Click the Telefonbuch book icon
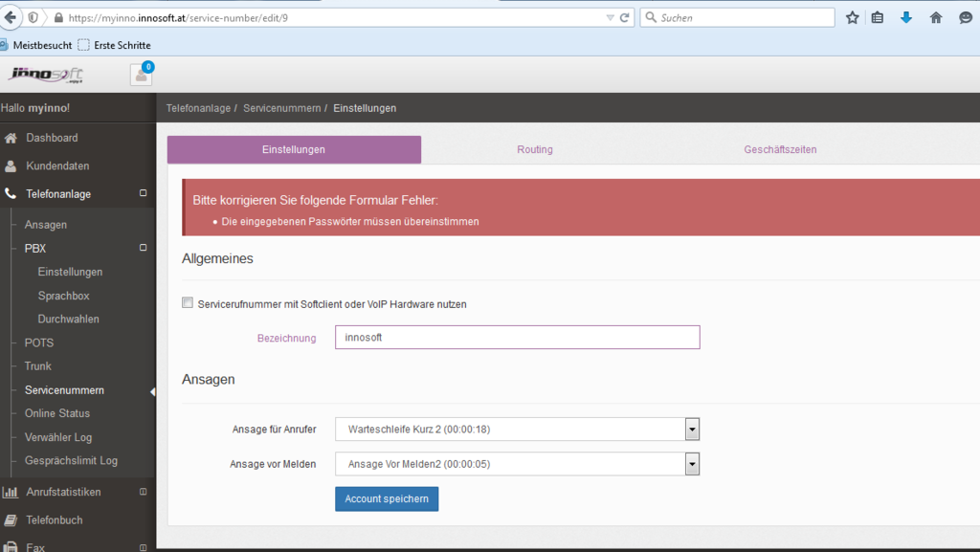Viewport: 980px width, 552px height. click(x=11, y=520)
